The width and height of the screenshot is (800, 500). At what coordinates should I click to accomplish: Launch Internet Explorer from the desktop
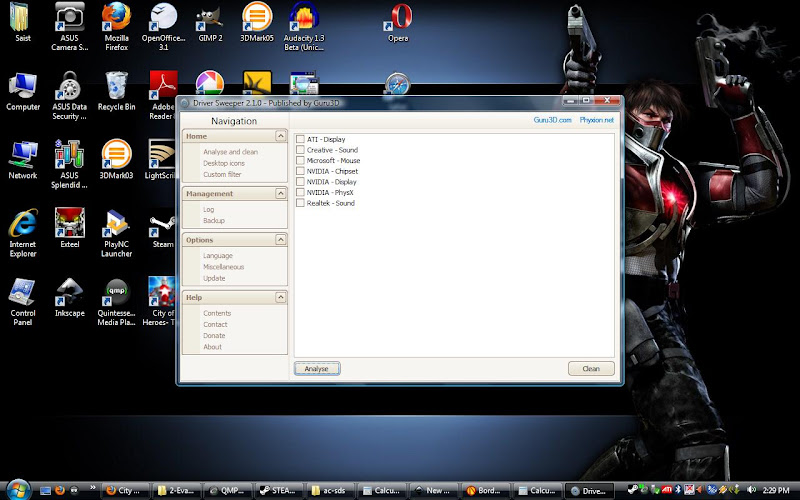coord(23,233)
